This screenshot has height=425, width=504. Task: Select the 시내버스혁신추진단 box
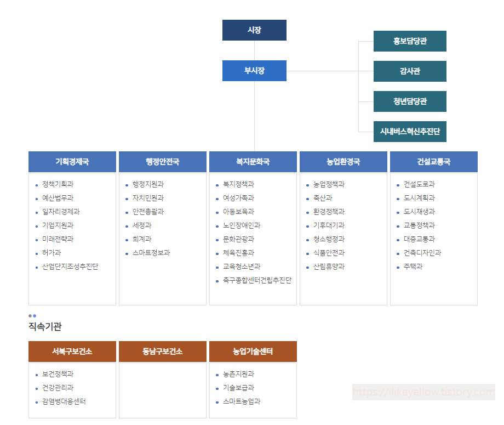[410, 132]
